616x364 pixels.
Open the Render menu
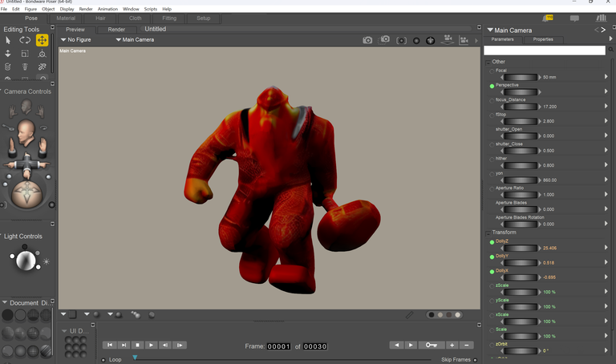(x=86, y=9)
